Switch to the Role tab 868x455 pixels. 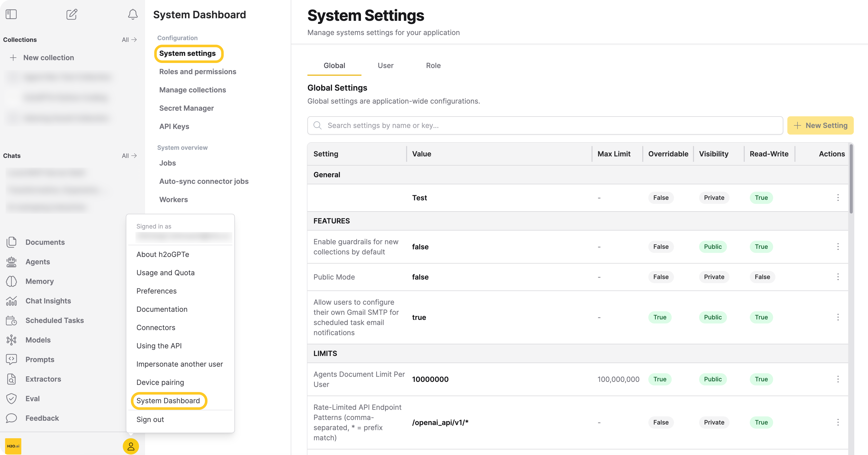[433, 66]
